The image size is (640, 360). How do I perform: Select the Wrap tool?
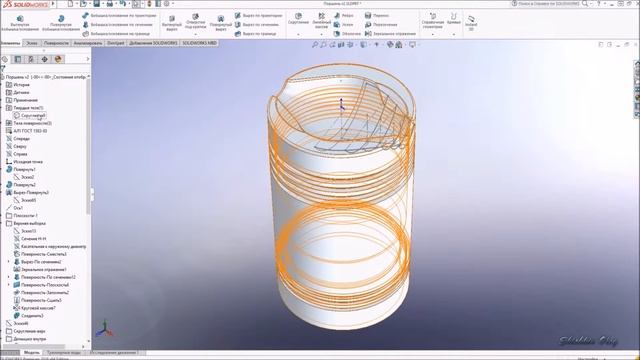(x=376, y=16)
